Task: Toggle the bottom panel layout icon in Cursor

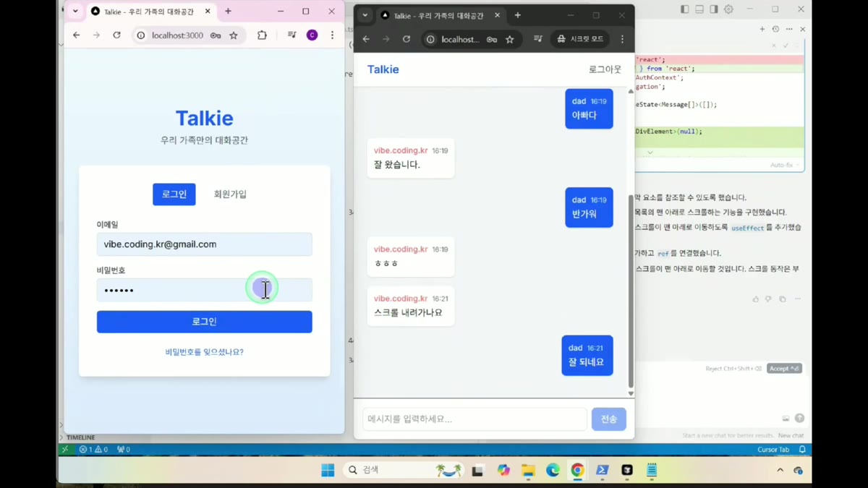Action: 699,9
